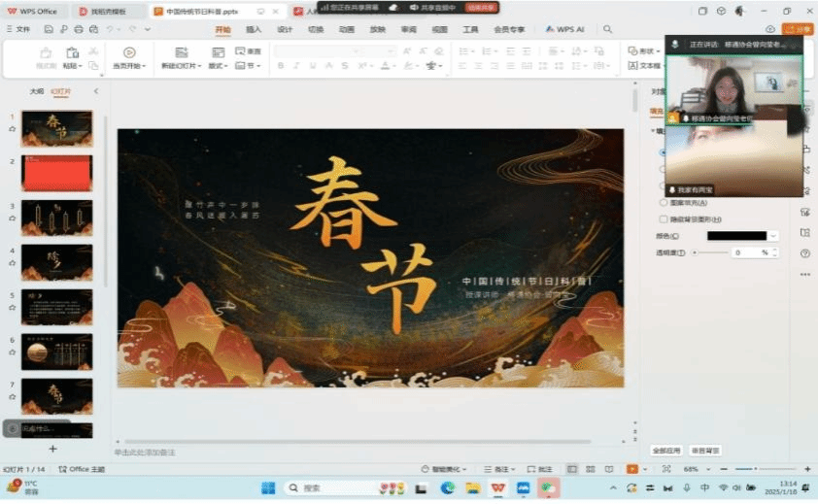
Task: Click the 全部应用 button
Action: pos(665,451)
